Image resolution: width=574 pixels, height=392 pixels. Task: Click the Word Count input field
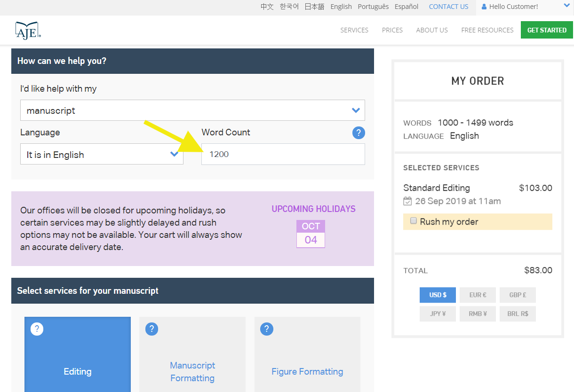[283, 154]
